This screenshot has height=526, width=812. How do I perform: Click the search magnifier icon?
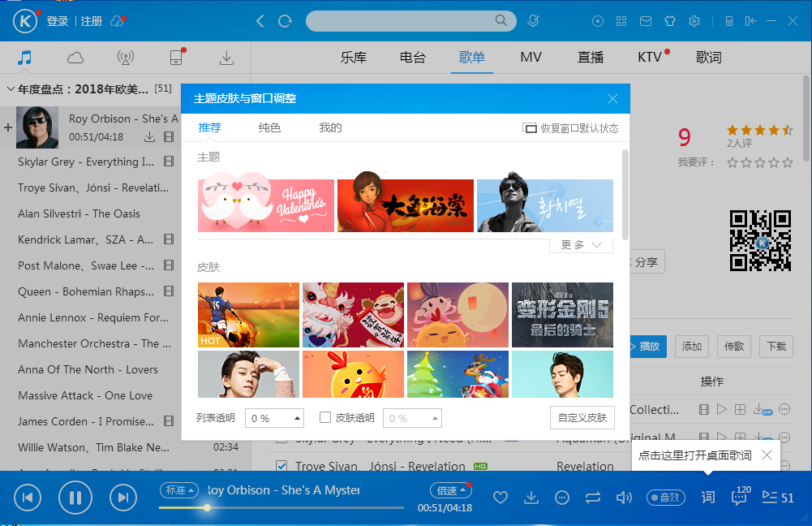tap(501, 21)
